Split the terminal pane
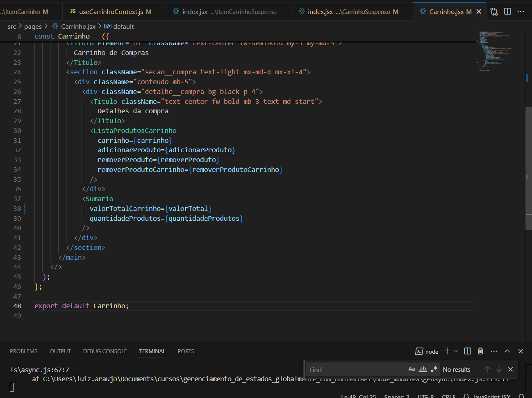 pyautogui.click(x=467, y=351)
